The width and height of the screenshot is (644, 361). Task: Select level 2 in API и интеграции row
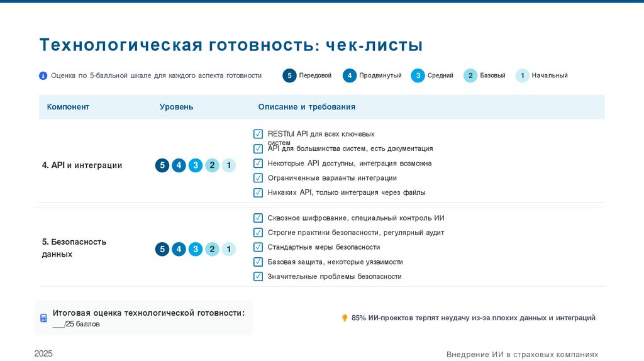[212, 165]
